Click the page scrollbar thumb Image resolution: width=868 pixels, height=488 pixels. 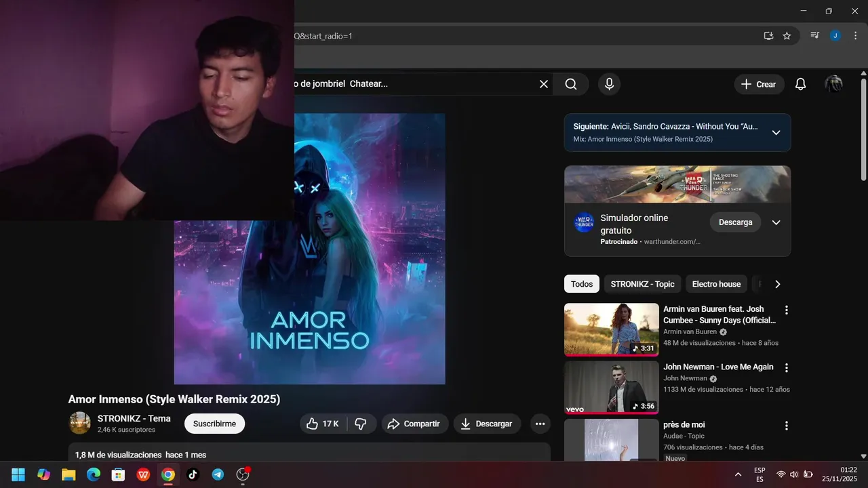pos(863,130)
